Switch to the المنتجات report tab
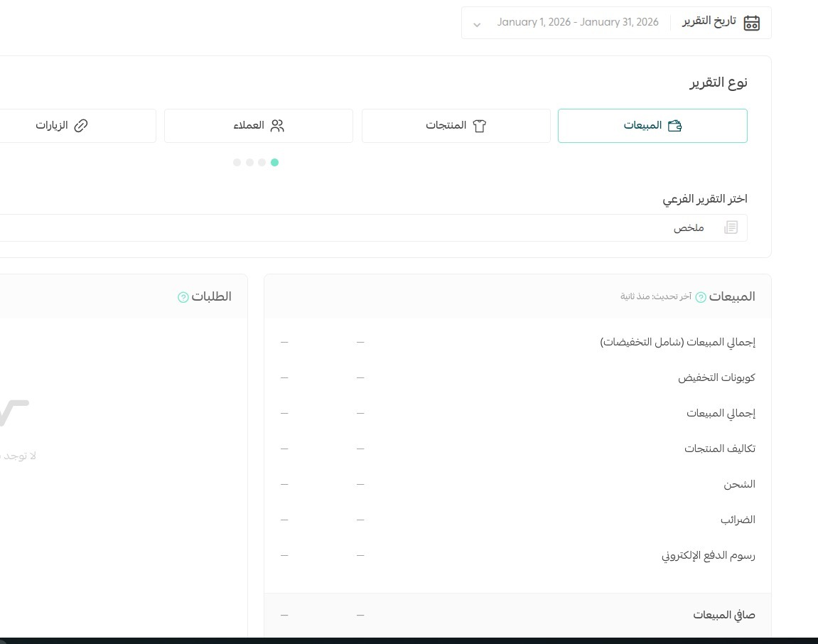 tap(456, 125)
